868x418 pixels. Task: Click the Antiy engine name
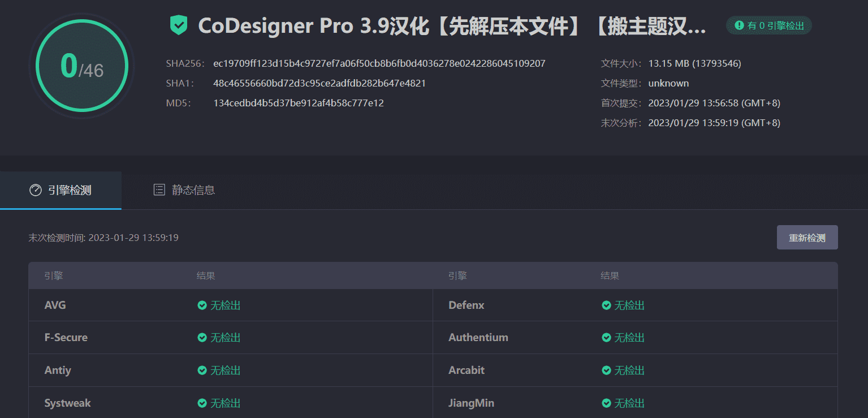(58, 370)
